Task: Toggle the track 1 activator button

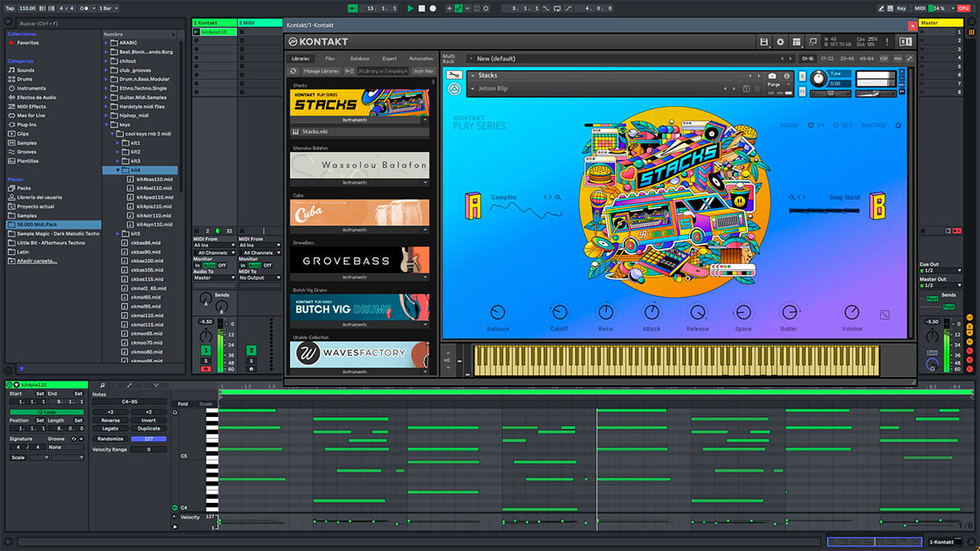Action: [x=206, y=350]
